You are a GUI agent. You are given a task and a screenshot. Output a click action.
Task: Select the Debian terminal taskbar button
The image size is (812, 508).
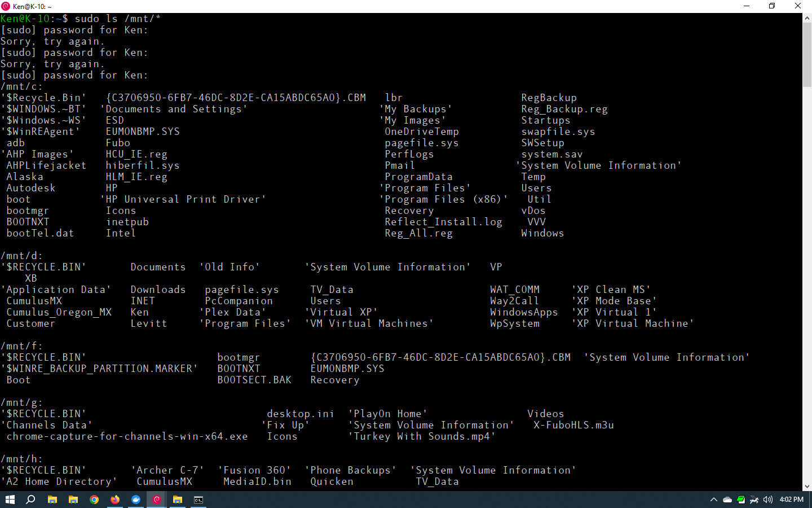157,500
